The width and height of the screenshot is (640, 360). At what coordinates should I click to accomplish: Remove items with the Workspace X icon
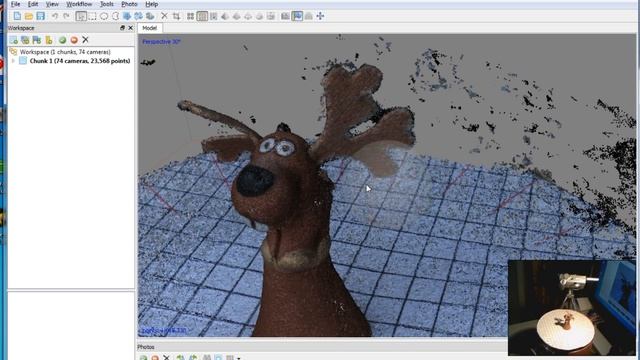point(85,40)
